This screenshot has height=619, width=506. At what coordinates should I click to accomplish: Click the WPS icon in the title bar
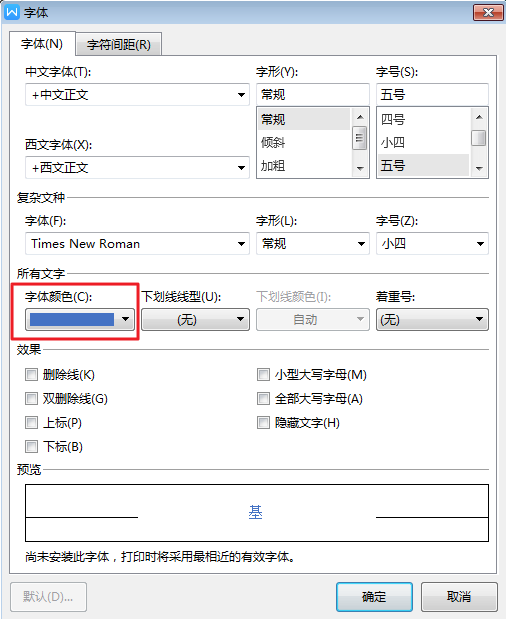coord(12,12)
